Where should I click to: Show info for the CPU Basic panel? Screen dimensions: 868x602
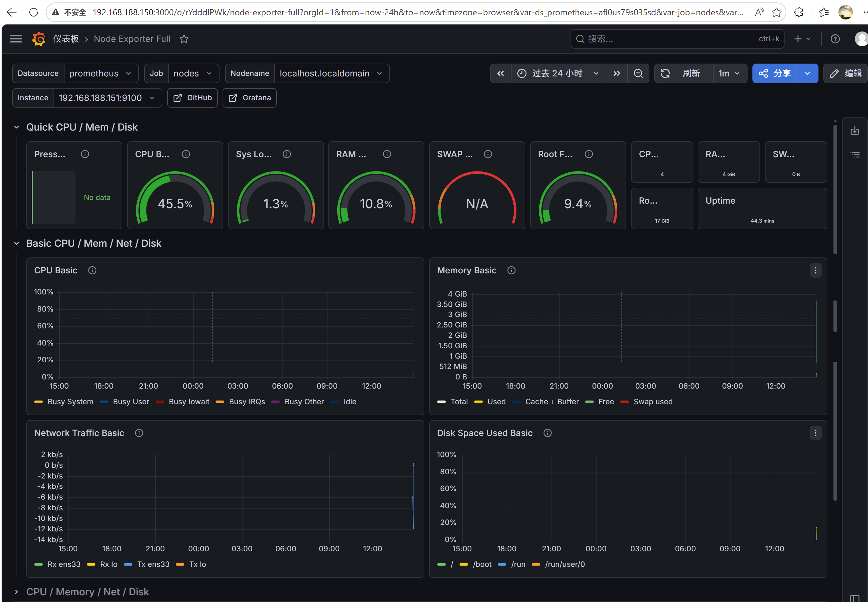tap(92, 271)
